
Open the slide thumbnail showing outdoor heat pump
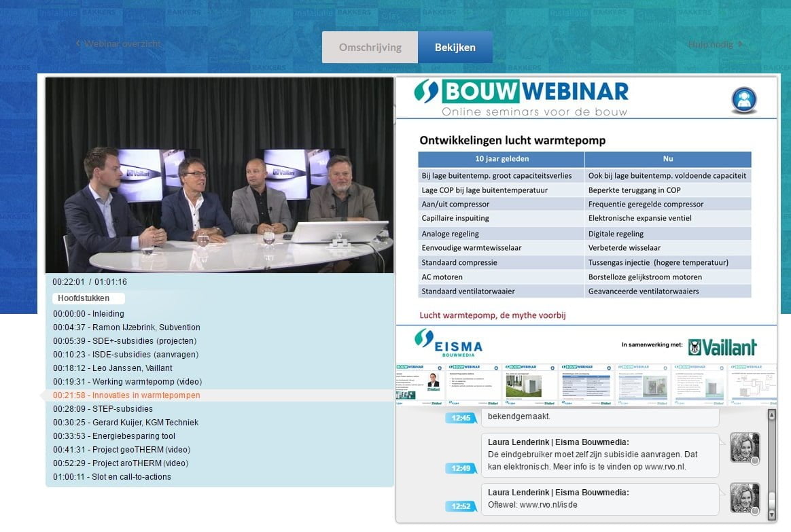click(x=530, y=385)
